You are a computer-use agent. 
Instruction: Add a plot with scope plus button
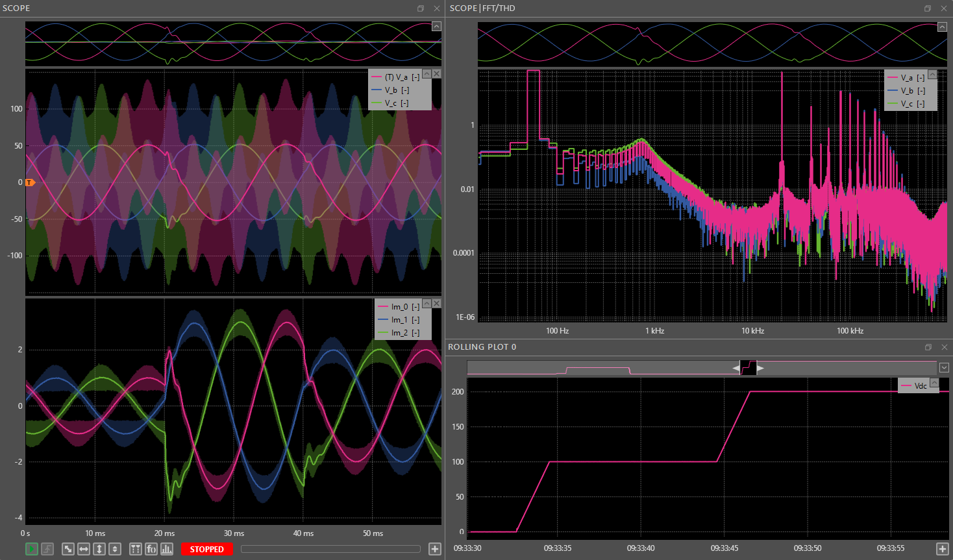[x=435, y=549]
